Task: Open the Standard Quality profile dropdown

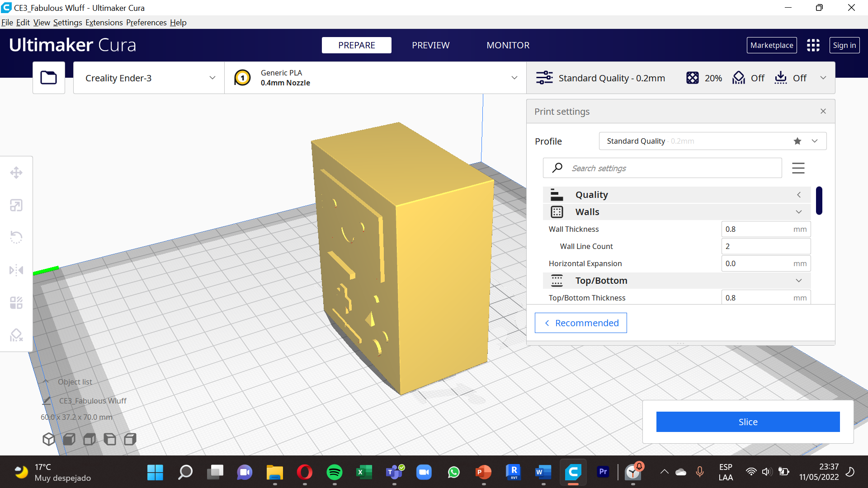Action: coord(712,141)
